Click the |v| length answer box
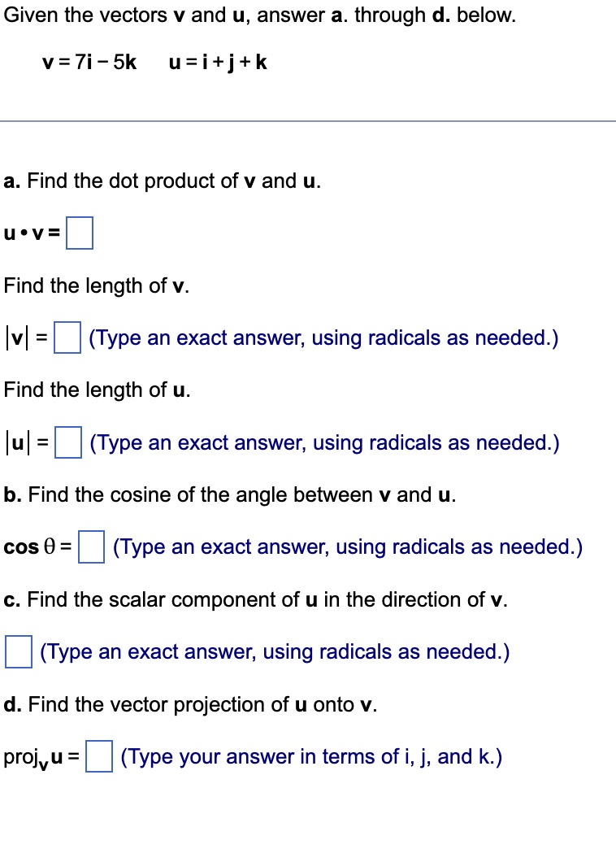Viewport: 616px width, 862px height. (67, 337)
